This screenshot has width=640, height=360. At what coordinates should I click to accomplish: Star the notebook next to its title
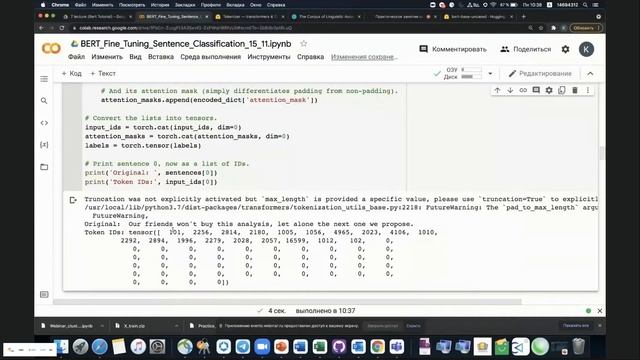[303, 44]
